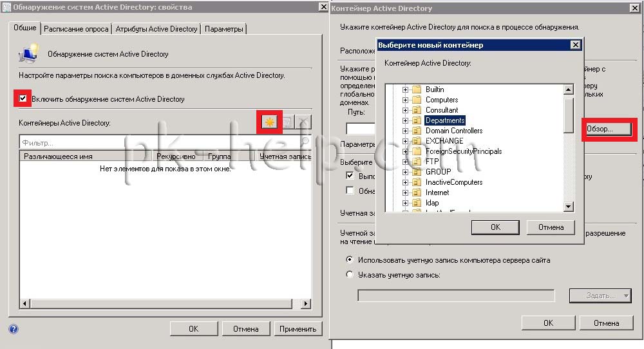Viewport: 644px width, 349px height.
Task: Click the new container starburst icon
Action: (x=269, y=122)
